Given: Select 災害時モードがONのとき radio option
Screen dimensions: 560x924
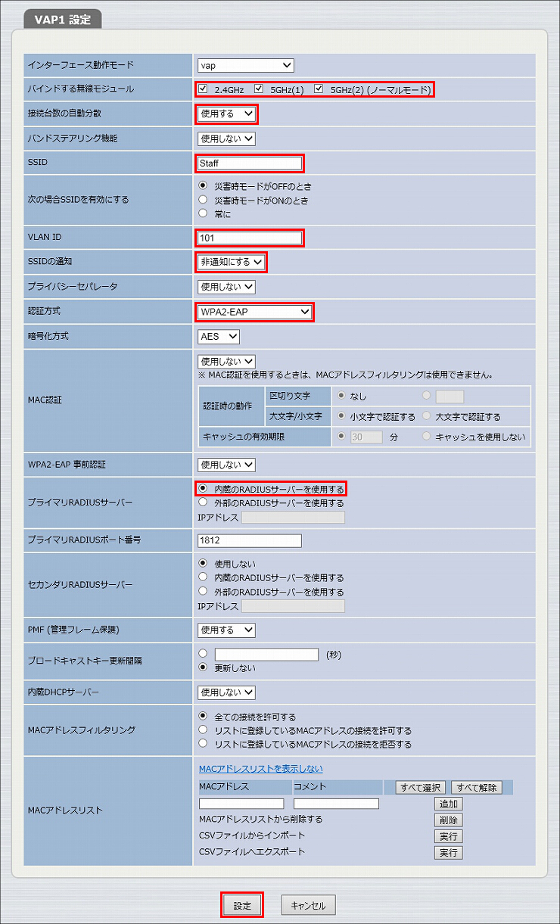Looking at the screenshot, I should click(x=203, y=200).
